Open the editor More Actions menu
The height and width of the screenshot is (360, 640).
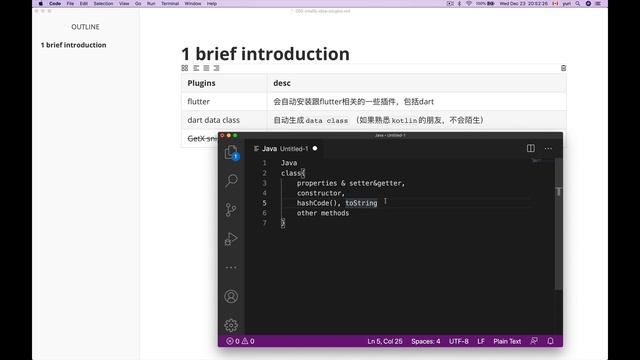[x=548, y=149]
